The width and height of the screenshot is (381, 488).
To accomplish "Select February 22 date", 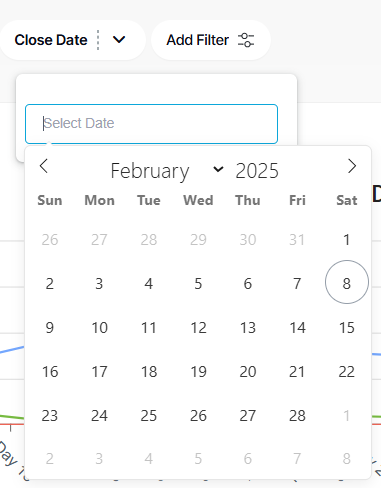I will pos(347,371).
